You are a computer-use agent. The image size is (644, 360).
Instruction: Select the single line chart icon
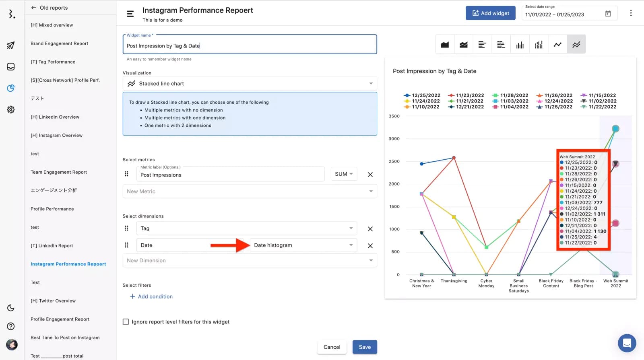[x=557, y=45]
